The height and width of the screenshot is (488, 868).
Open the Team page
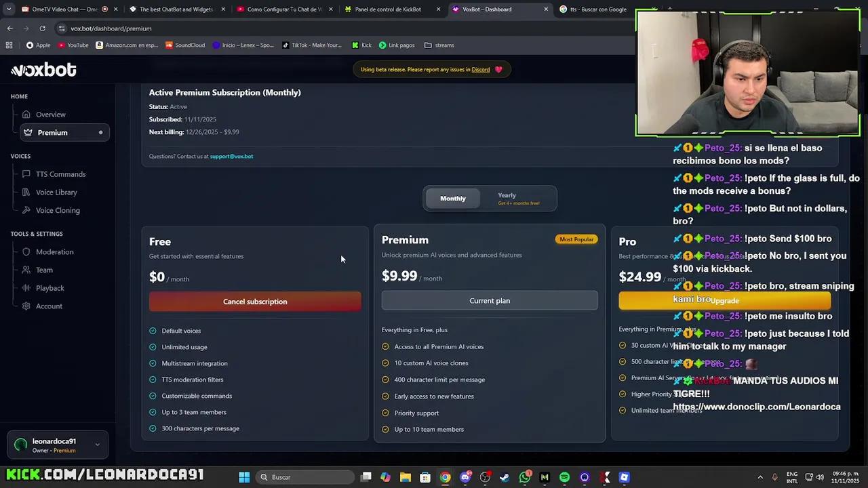click(x=44, y=270)
